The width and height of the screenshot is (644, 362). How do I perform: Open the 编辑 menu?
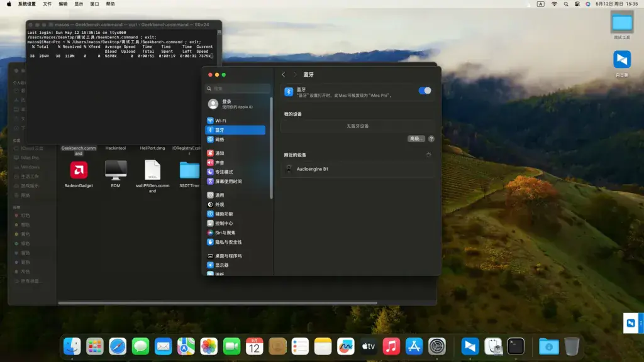[x=63, y=4]
